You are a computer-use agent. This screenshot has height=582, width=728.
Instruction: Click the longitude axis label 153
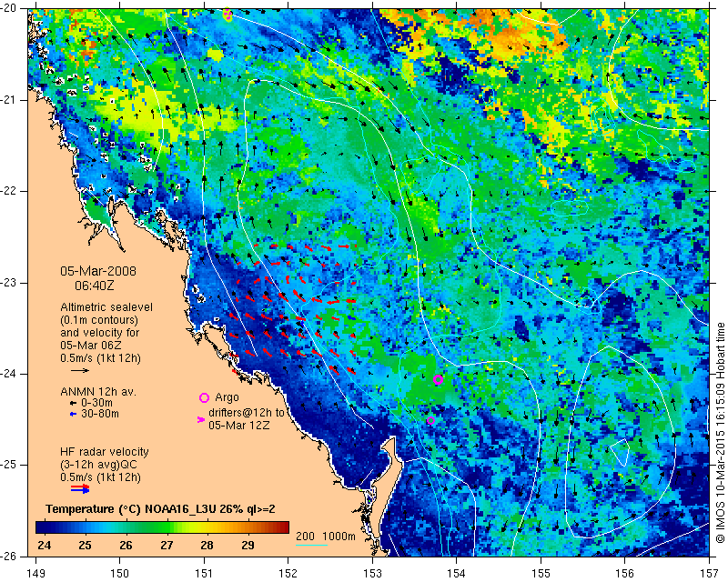373,574
